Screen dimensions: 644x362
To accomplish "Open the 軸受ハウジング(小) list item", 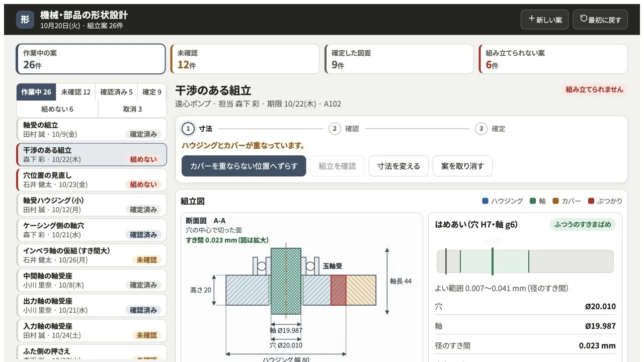I will (91, 205).
